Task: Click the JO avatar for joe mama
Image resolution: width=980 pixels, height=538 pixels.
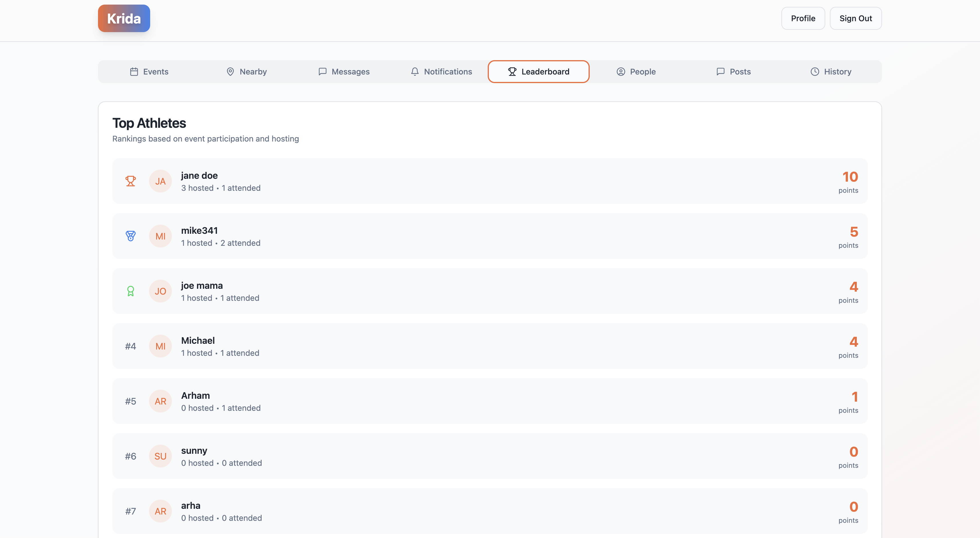Action: tap(160, 291)
